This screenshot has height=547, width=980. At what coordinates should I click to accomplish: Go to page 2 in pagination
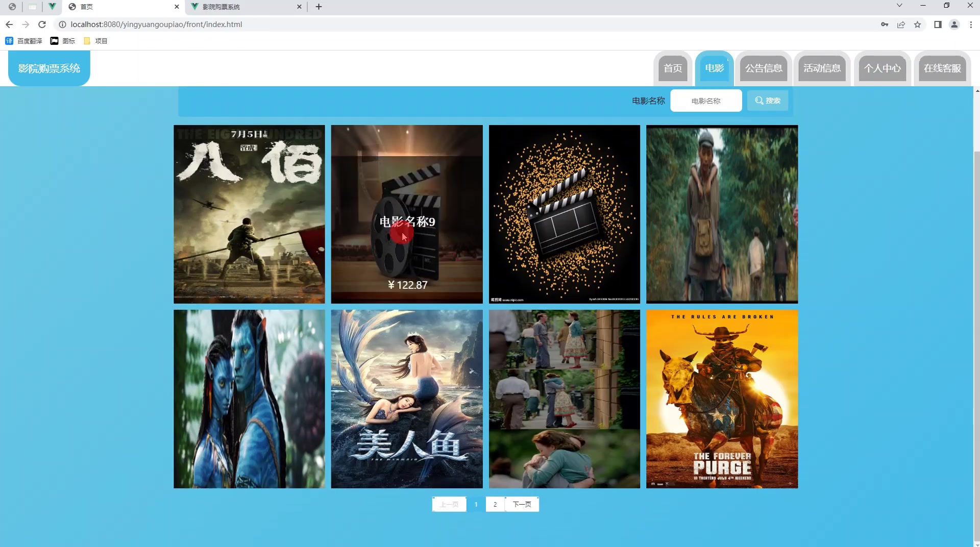(495, 504)
